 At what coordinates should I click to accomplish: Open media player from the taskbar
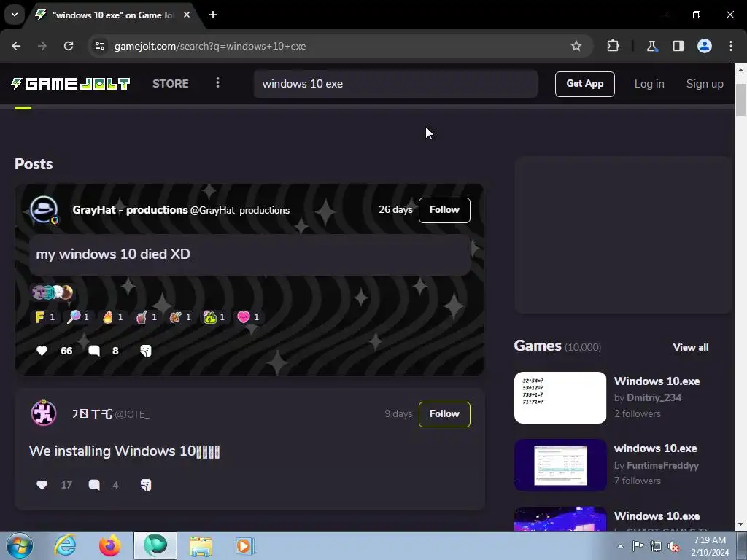[245, 545]
